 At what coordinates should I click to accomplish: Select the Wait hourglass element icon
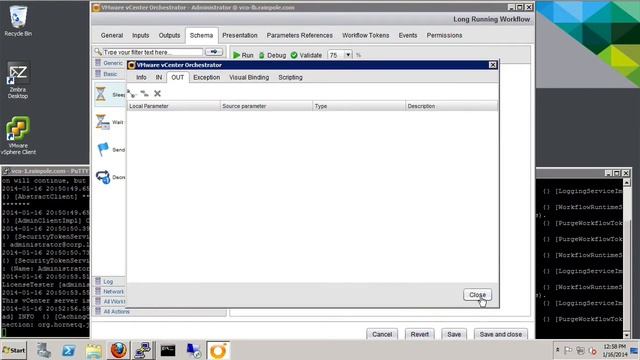[x=102, y=122]
